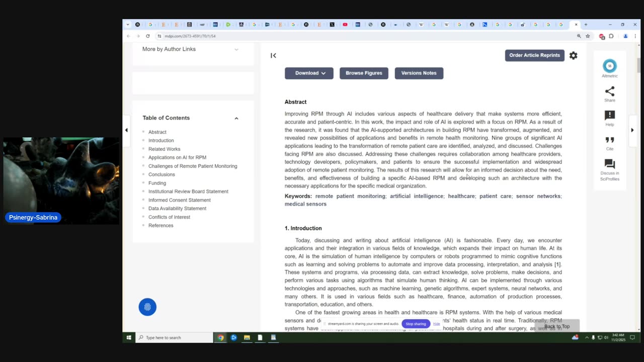Jump to Abstract in table of contents
The height and width of the screenshot is (362, 644).
tap(157, 132)
